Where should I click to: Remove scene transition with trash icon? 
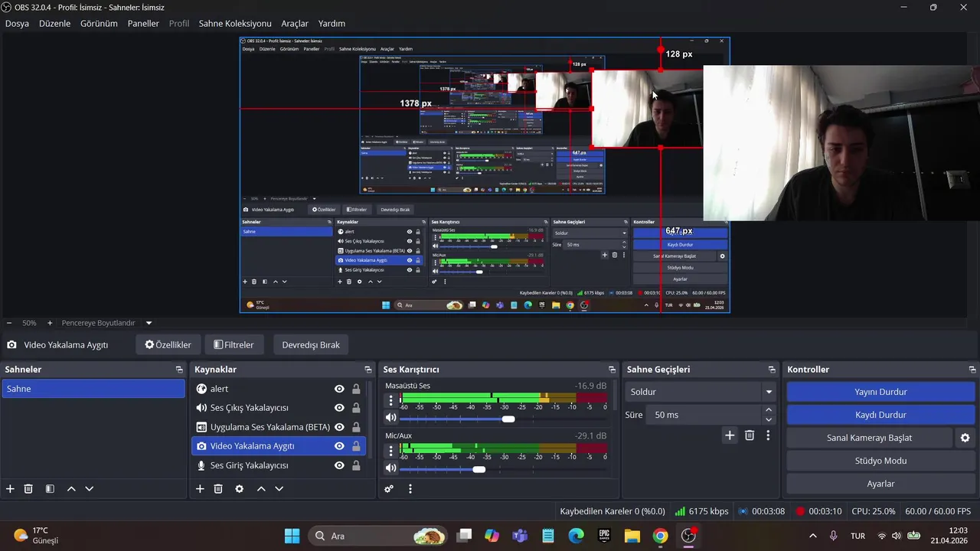(x=750, y=435)
